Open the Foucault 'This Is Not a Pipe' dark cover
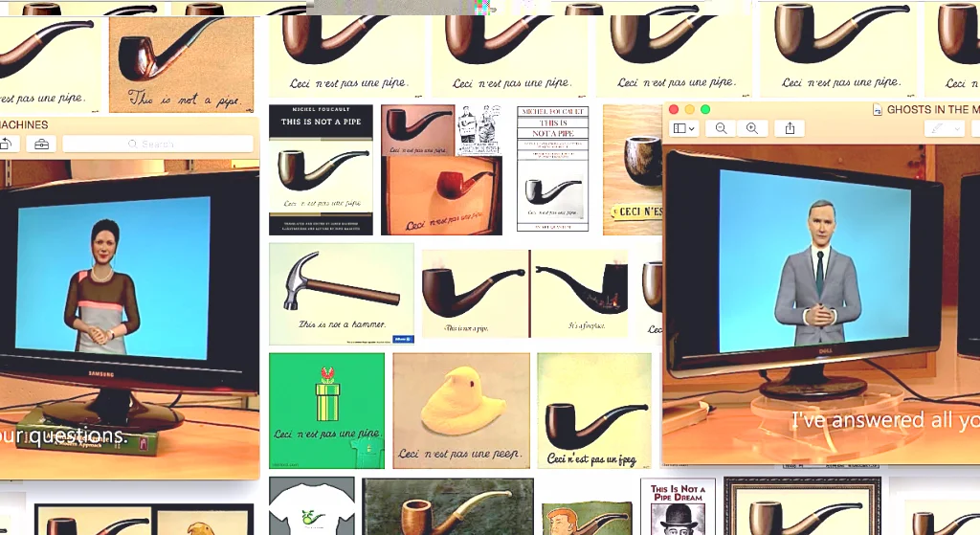 click(x=321, y=169)
